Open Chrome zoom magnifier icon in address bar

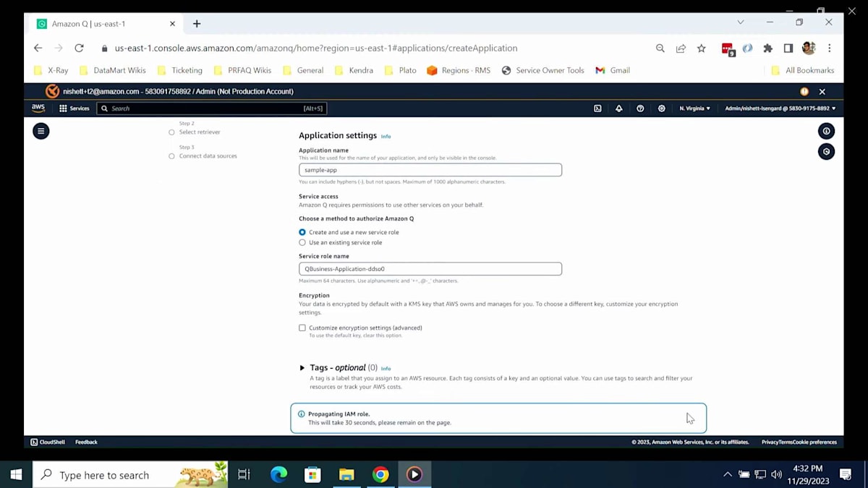tap(660, 48)
